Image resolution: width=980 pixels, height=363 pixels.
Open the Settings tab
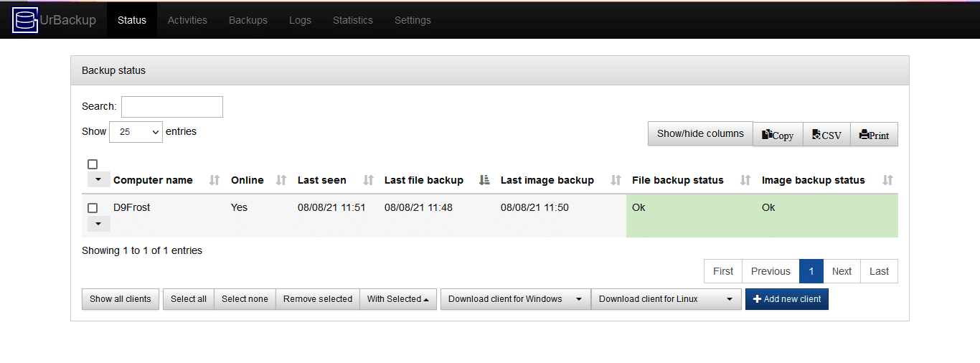click(413, 20)
